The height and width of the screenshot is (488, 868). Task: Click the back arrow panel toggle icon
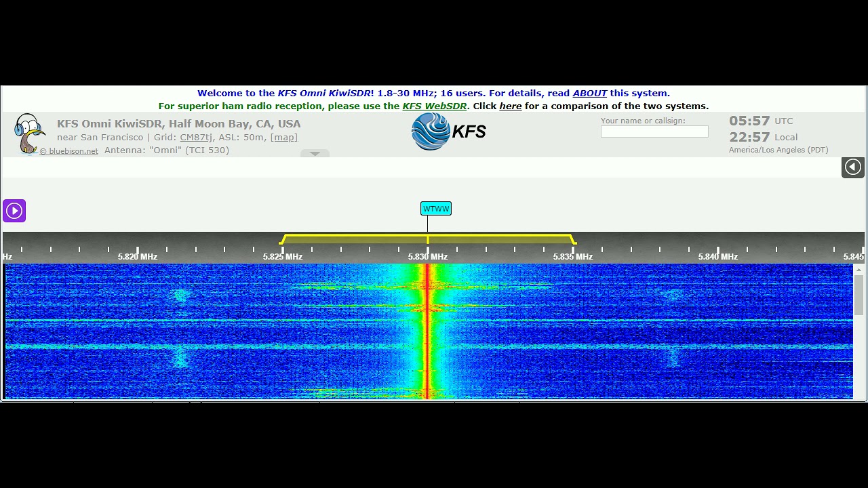tap(853, 167)
